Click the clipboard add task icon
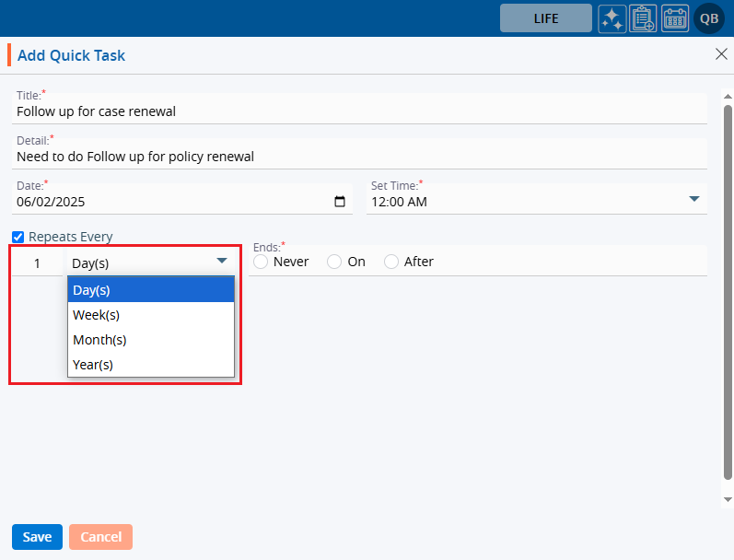The width and height of the screenshot is (734, 560). [x=643, y=18]
